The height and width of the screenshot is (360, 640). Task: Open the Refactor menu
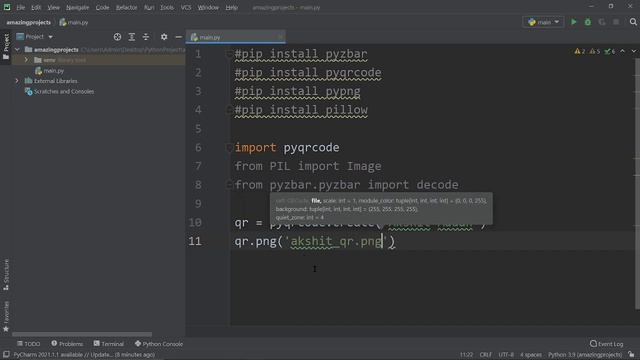[127, 7]
